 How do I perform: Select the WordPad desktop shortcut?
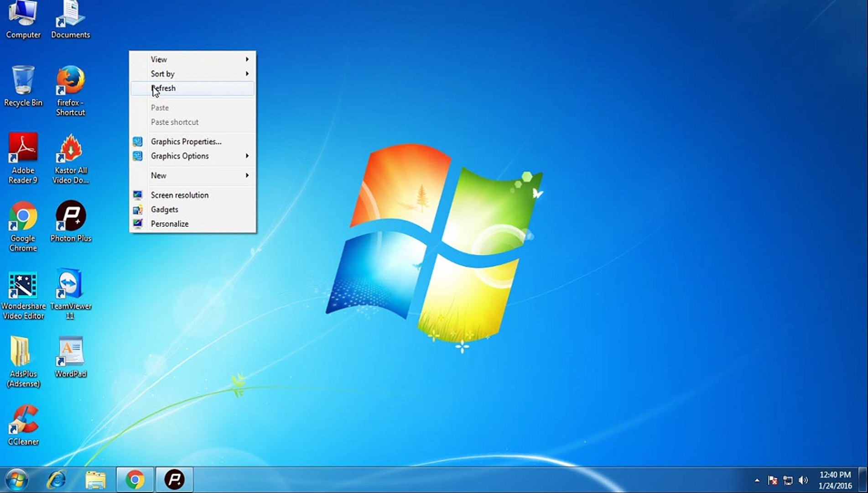point(70,357)
